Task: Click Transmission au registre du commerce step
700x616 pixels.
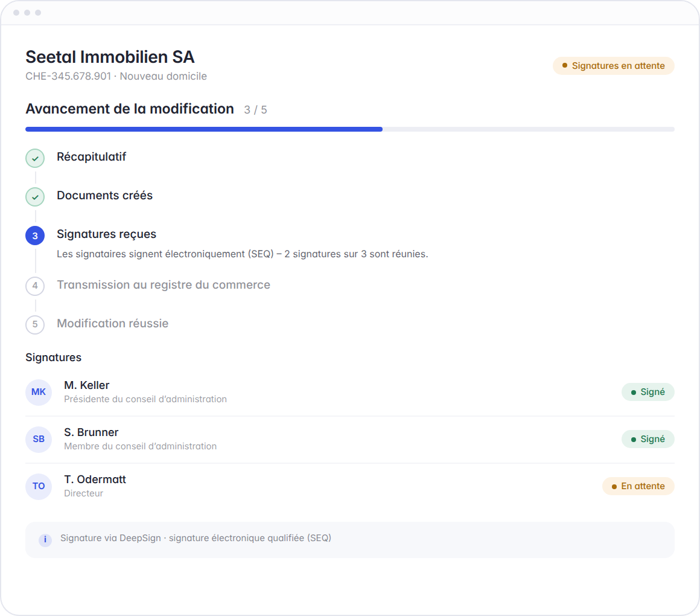Action: tap(164, 284)
